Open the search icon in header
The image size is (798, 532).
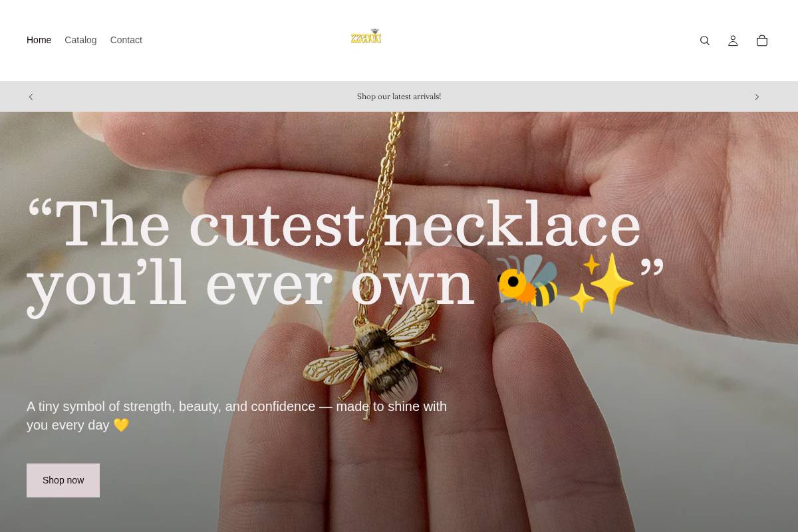pos(705,41)
